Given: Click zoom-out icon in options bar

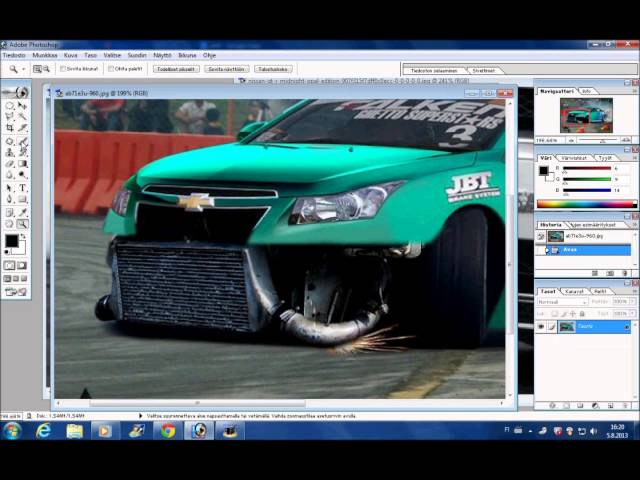Looking at the screenshot, I should coord(46,69).
